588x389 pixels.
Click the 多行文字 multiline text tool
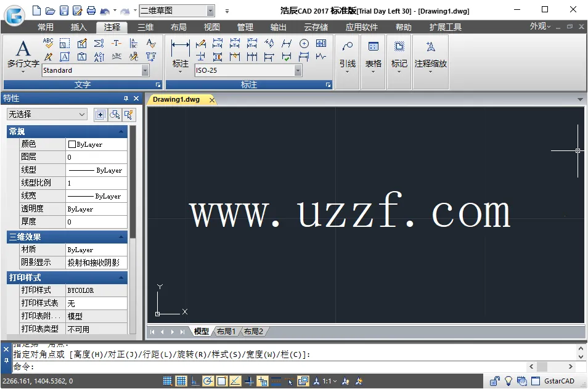tap(23, 54)
